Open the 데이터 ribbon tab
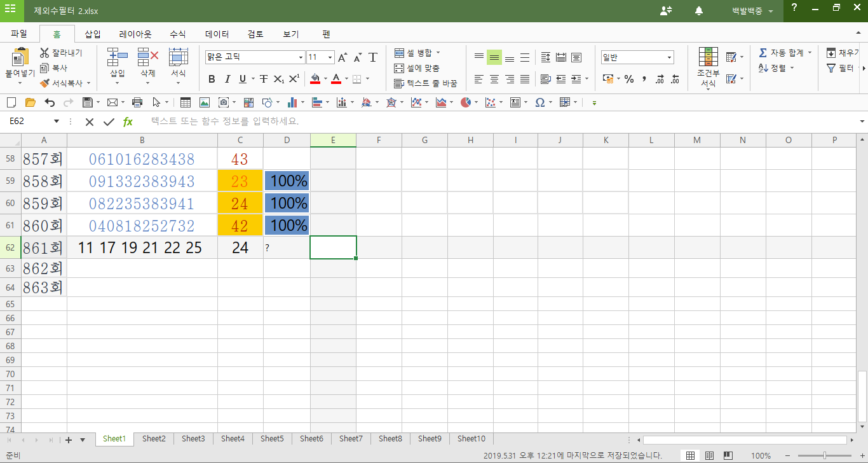 [x=217, y=34]
